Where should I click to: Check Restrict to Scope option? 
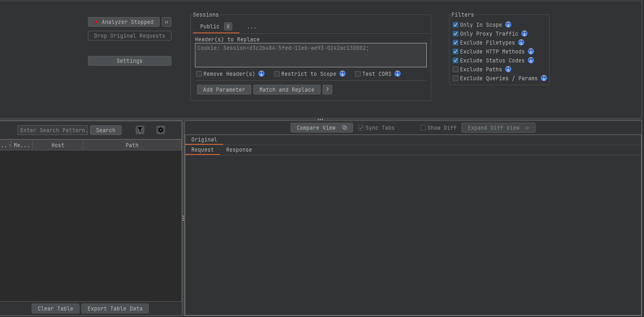click(277, 74)
